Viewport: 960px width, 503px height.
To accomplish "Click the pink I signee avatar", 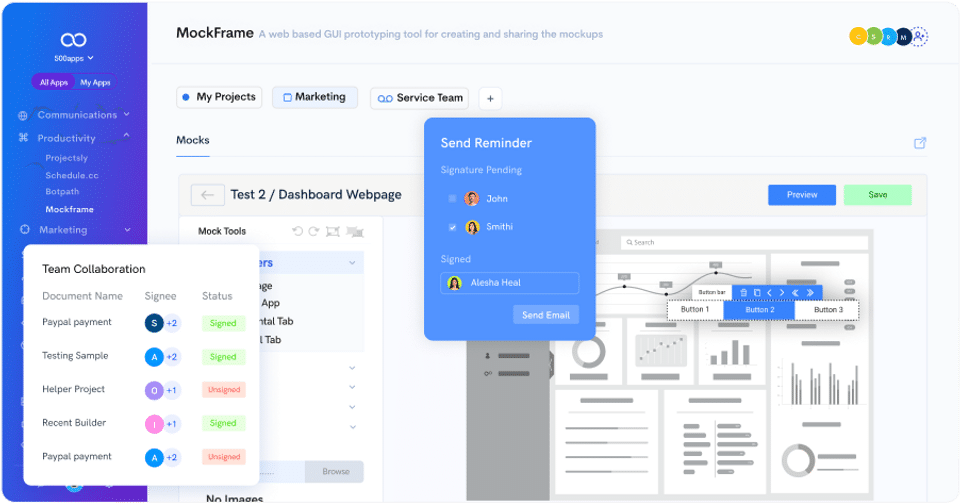I will click(x=154, y=423).
